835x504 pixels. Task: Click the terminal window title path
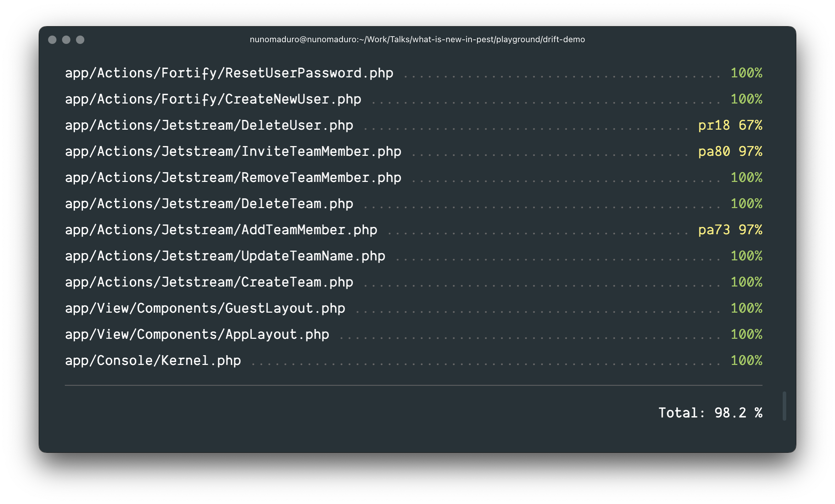pyautogui.click(x=417, y=39)
